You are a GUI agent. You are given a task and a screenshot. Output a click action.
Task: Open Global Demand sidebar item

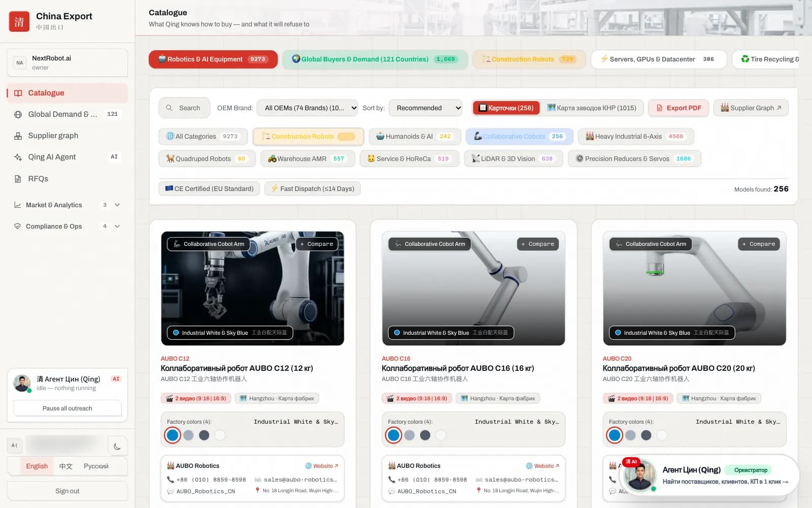67,114
